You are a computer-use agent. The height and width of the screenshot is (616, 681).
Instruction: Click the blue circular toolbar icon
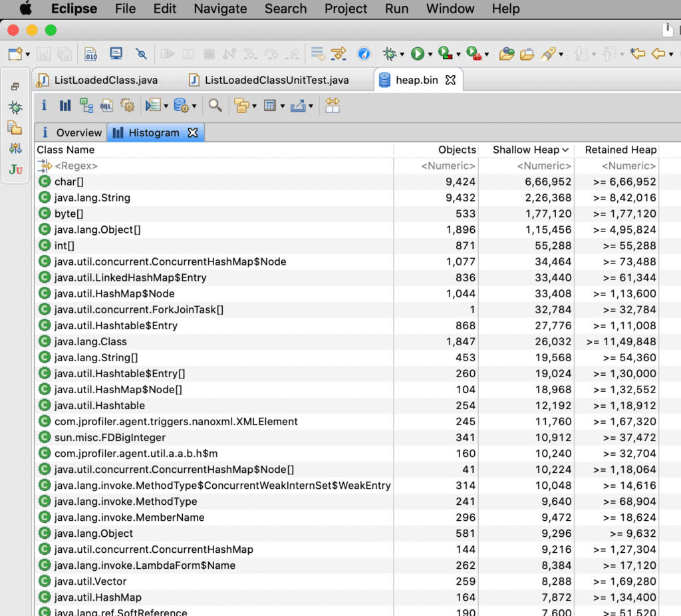point(364,54)
